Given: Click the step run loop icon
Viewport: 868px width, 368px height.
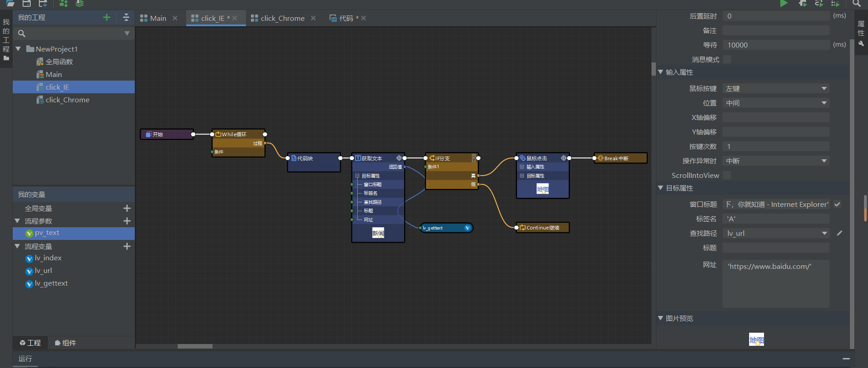Looking at the screenshot, I should [x=819, y=4].
